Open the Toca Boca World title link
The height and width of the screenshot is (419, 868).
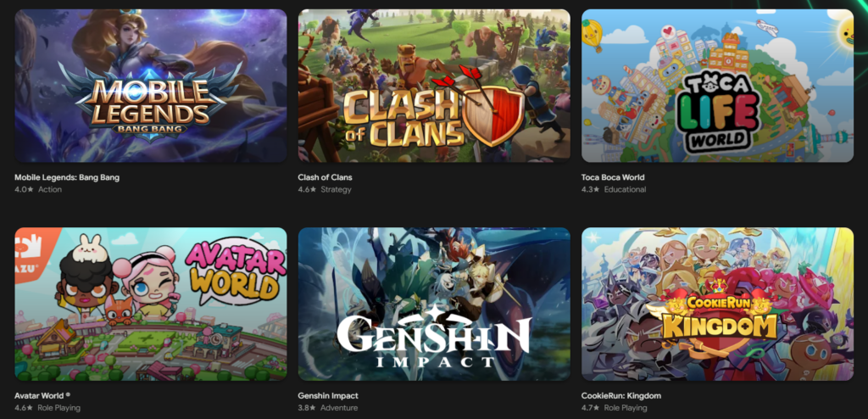(x=613, y=177)
